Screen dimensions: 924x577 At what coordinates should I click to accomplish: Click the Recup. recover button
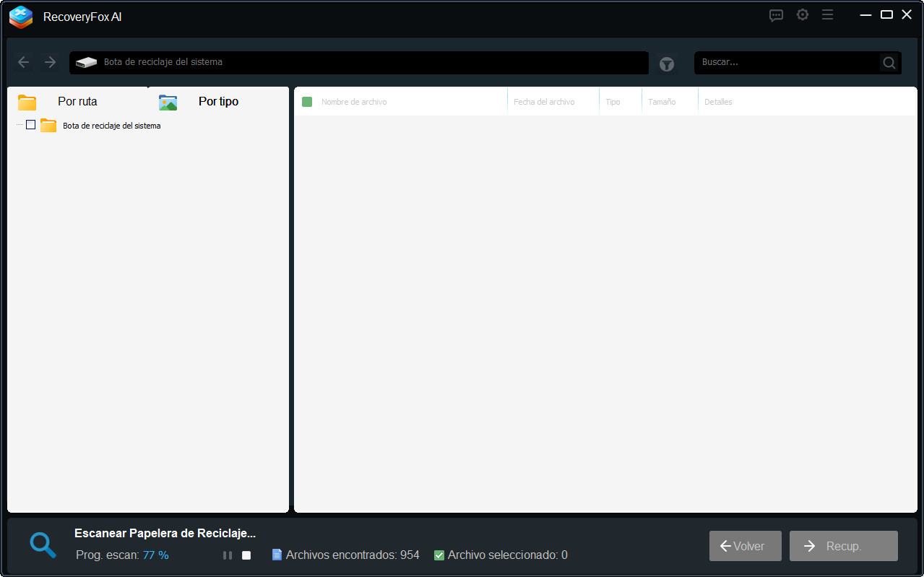click(843, 546)
